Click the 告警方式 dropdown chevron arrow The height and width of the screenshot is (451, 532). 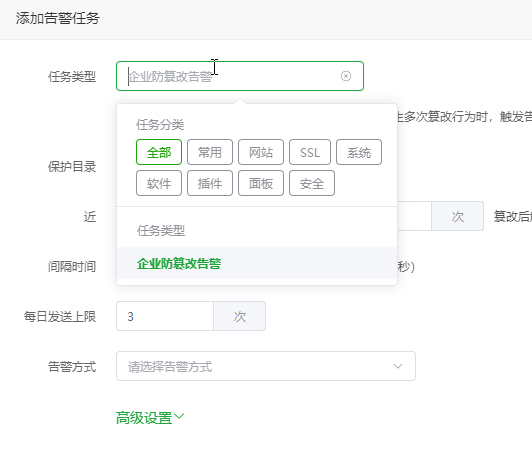[x=398, y=366]
